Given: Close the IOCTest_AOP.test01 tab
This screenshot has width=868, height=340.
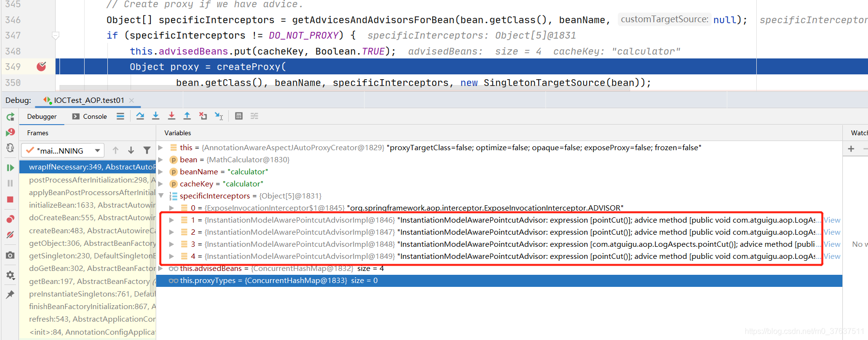Looking at the screenshot, I should pyautogui.click(x=132, y=100).
